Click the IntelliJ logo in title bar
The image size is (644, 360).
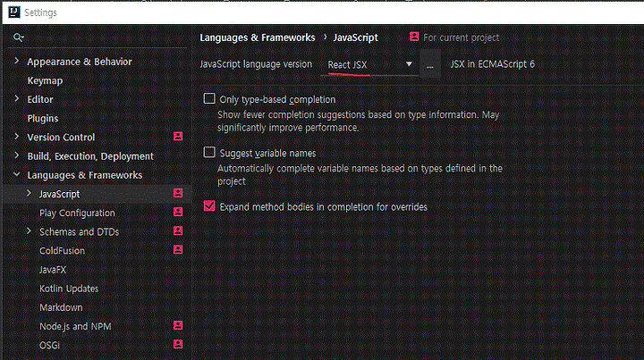pos(14,13)
